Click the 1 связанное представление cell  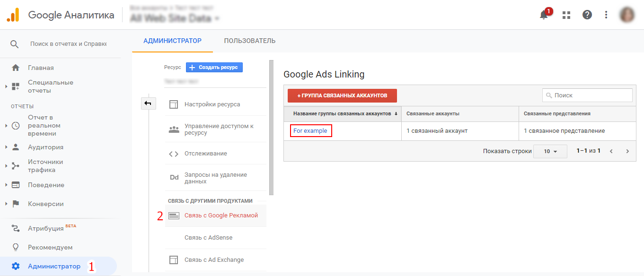[577, 131]
